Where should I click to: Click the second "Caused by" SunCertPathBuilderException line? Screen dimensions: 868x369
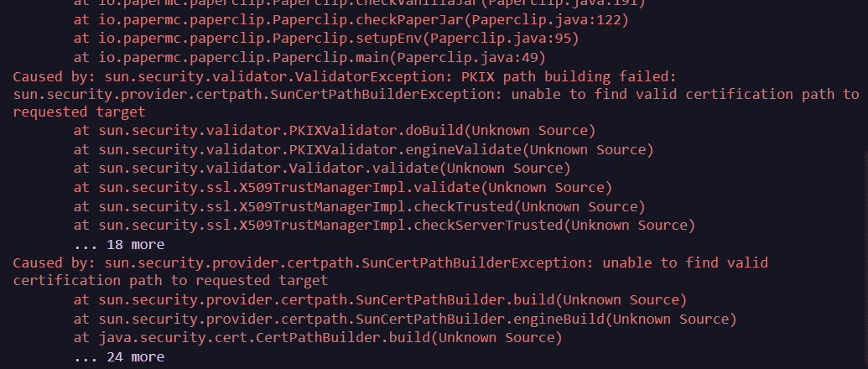coord(390,262)
